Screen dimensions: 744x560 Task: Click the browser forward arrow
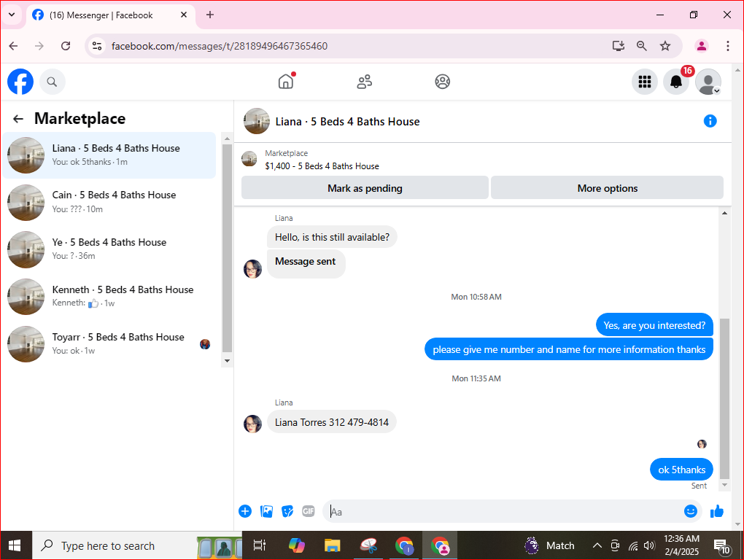(x=39, y=46)
